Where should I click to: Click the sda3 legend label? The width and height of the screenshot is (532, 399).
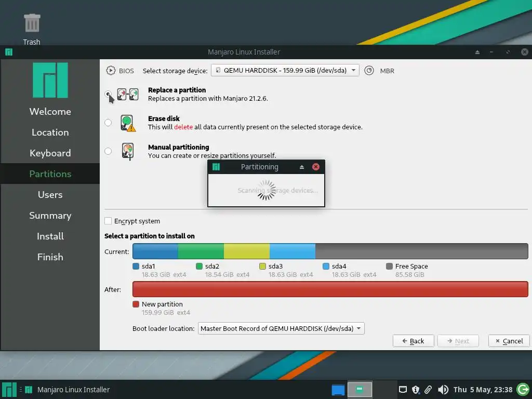point(275,267)
